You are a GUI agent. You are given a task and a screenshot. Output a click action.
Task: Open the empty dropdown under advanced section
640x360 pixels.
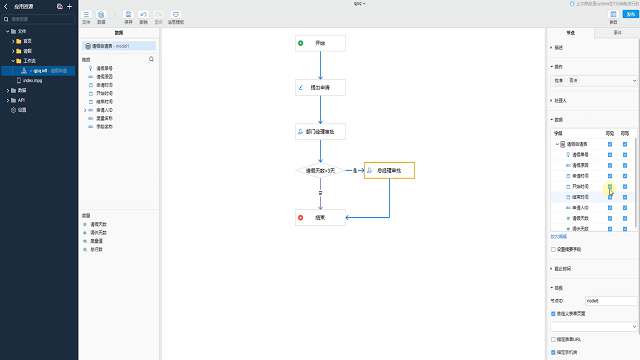click(x=593, y=327)
